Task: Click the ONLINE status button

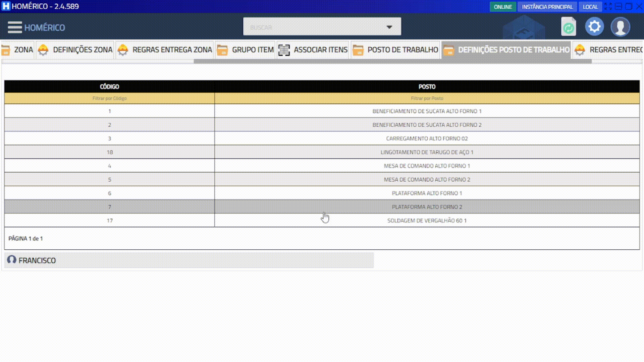Action: tap(502, 7)
